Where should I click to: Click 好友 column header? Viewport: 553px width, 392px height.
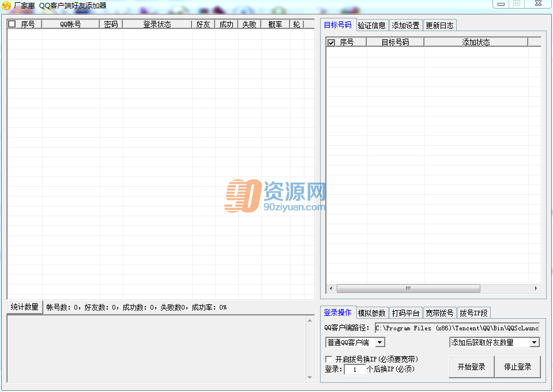[x=203, y=24]
